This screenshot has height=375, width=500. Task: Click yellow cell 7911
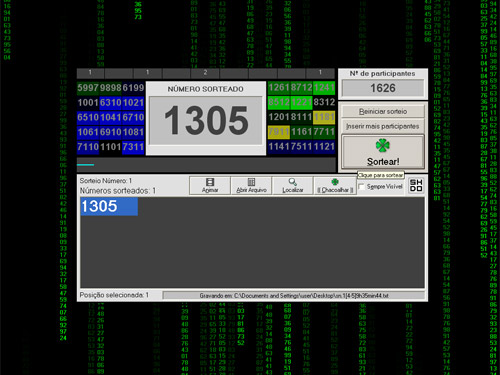click(x=279, y=132)
